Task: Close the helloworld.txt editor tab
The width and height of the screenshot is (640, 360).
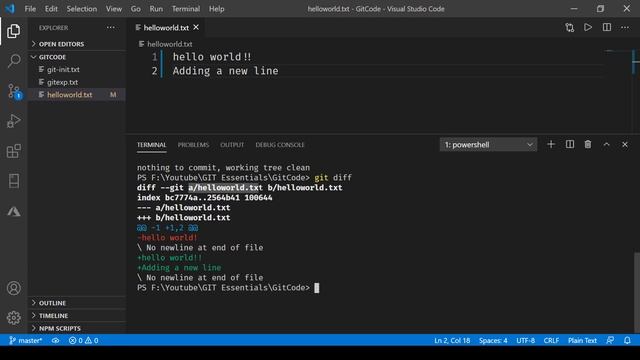Action: [196, 27]
